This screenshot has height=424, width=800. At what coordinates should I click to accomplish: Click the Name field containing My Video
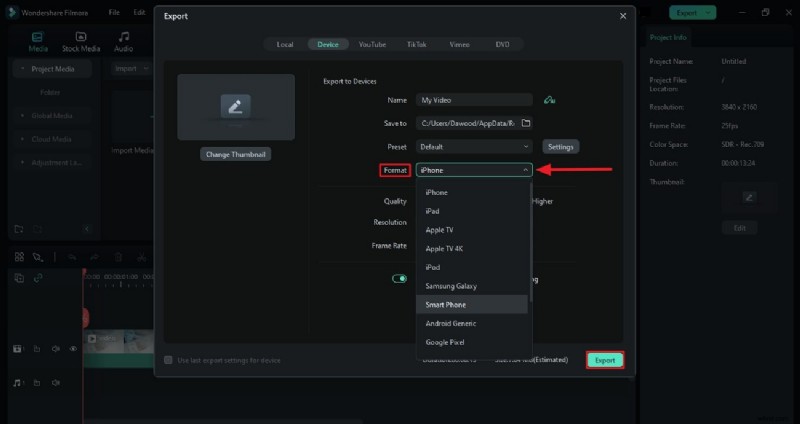(474, 100)
